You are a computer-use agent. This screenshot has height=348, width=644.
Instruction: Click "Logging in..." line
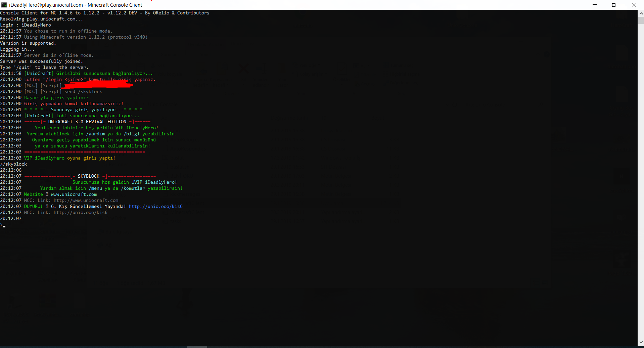(x=17, y=49)
